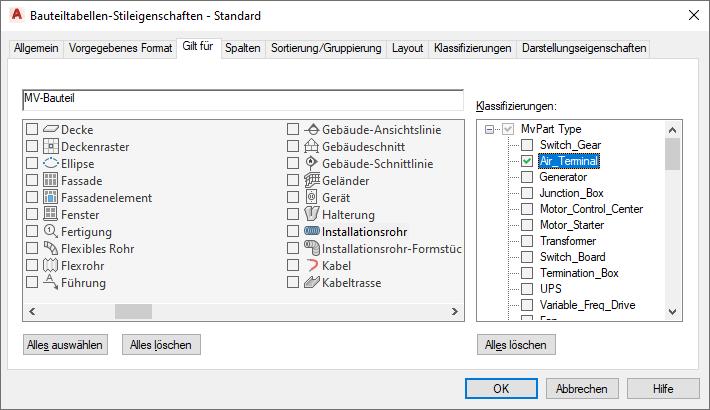
Task: Uncheck the Air_Terminal classification
Action: coord(527,161)
